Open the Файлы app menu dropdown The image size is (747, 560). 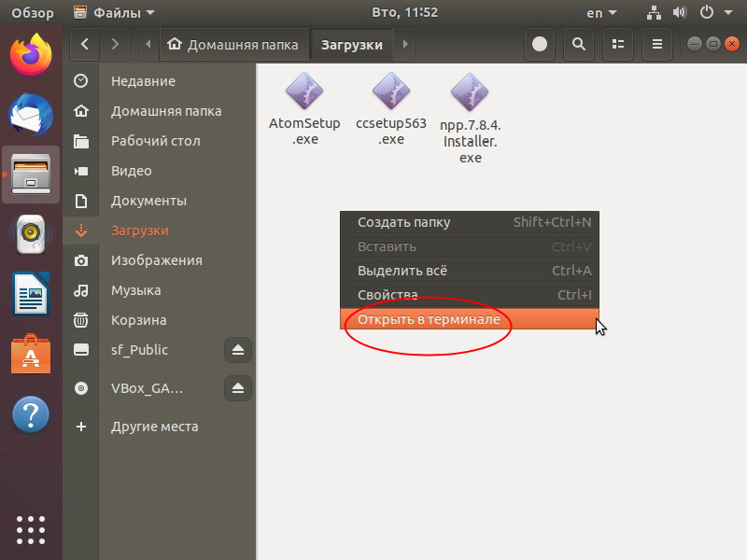point(114,13)
